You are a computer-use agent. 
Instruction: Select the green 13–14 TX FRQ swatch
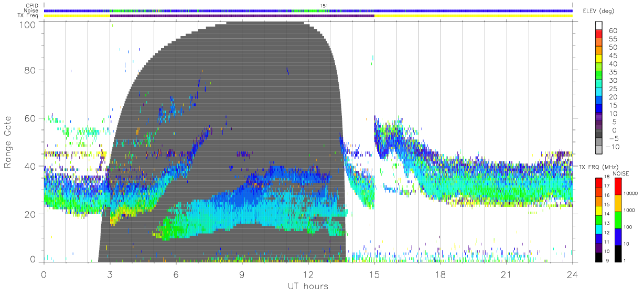click(599, 220)
